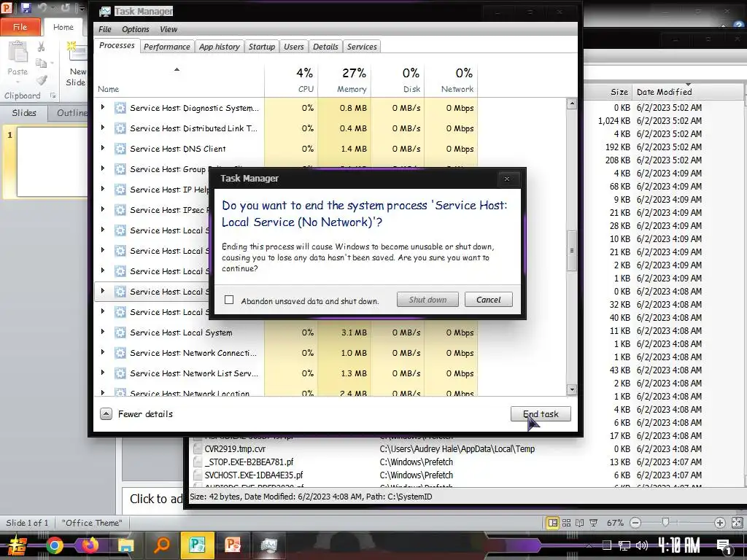Click the Format Painter brush icon

click(x=42, y=80)
